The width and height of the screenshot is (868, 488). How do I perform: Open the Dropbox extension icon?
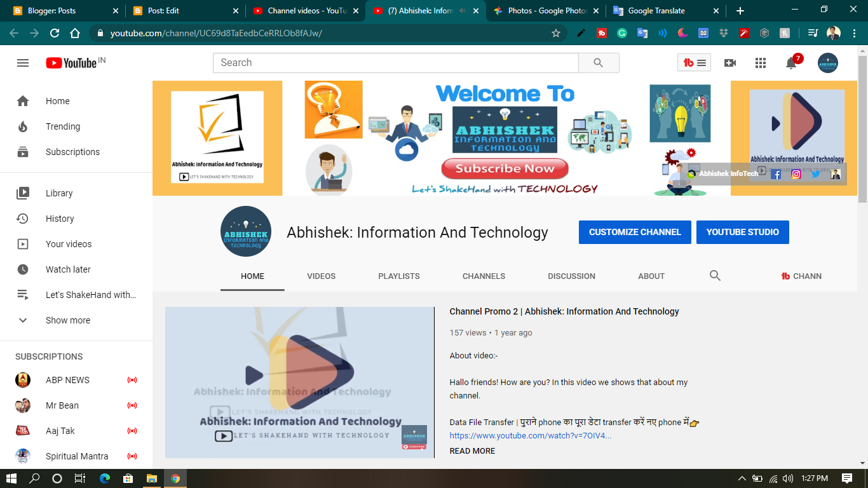(x=724, y=33)
